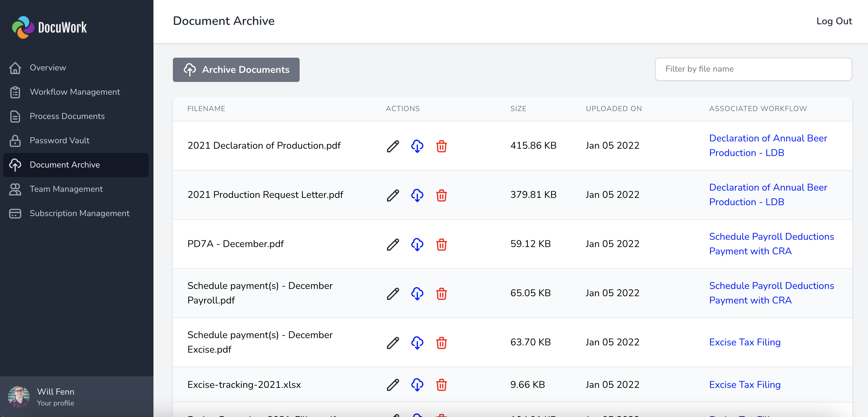Click the download icon for Excise-tracking-2021.xlsx

(x=417, y=385)
